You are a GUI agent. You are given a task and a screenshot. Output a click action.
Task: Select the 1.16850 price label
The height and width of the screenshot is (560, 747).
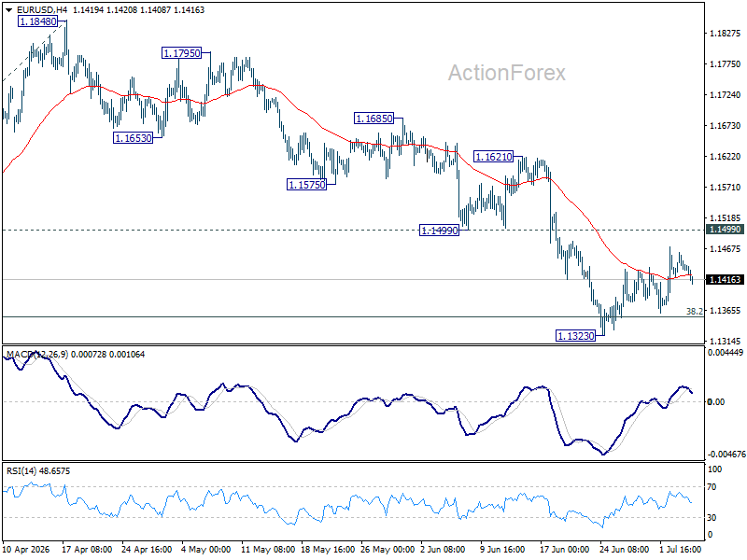(374, 119)
